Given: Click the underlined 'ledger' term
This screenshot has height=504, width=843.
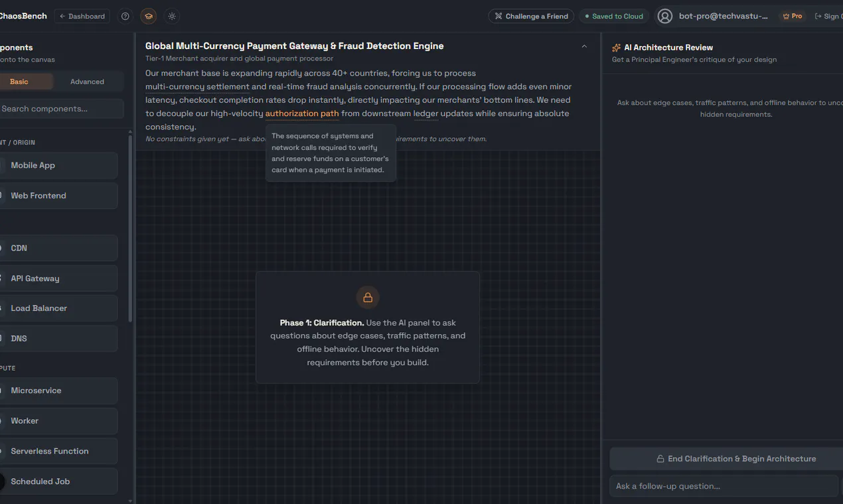Looking at the screenshot, I should click(x=426, y=113).
